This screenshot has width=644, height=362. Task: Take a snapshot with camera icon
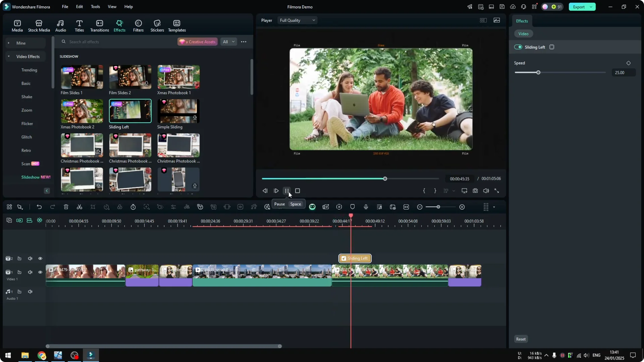pyautogui.click(x=475, y=191)
